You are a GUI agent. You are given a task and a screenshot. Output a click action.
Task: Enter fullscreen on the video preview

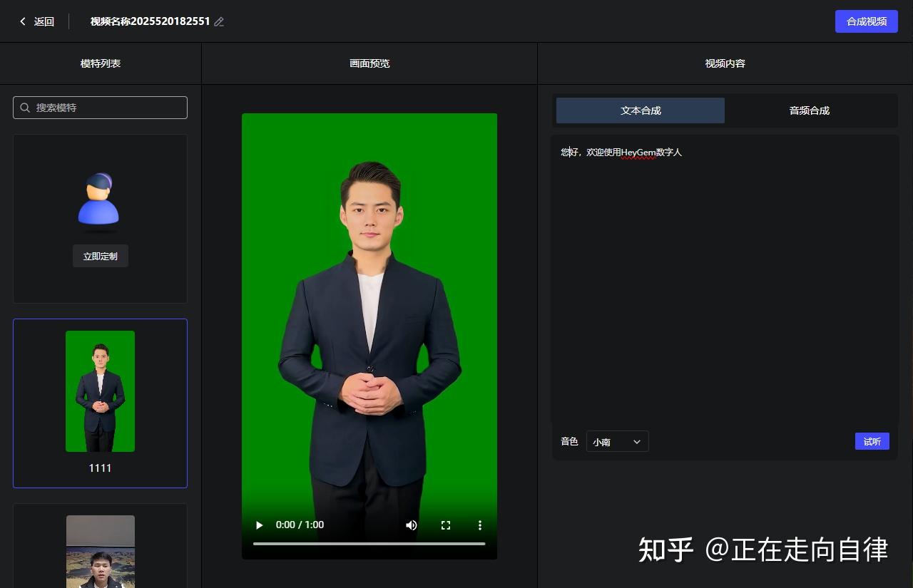[x=446, y=525]
